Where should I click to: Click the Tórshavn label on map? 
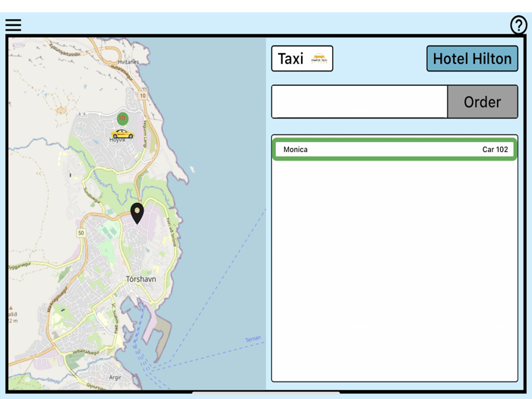click(141, 279)
